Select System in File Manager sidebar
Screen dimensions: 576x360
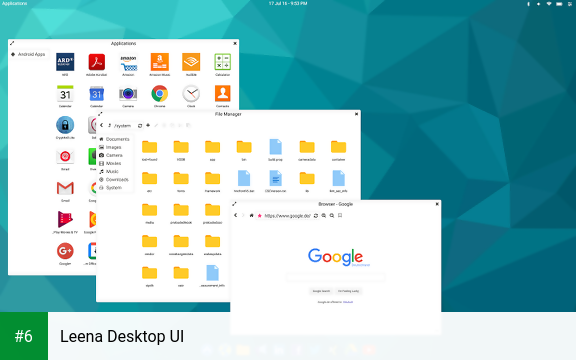[110, 188]
